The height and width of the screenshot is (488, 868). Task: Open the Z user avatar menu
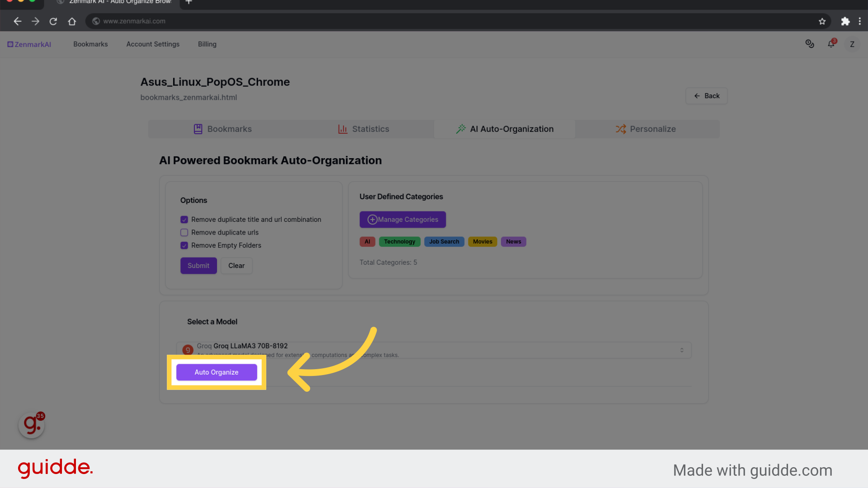tap(852, 44)
